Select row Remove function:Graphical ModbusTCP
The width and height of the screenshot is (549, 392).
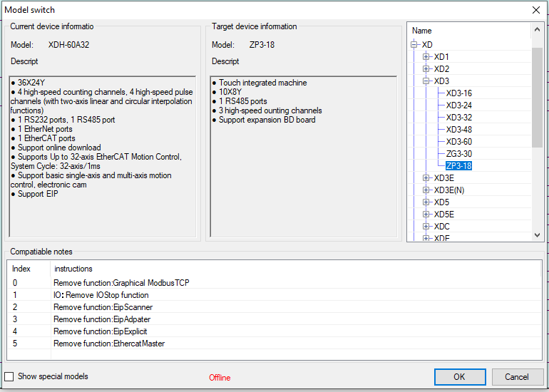[x=274, y=283]
